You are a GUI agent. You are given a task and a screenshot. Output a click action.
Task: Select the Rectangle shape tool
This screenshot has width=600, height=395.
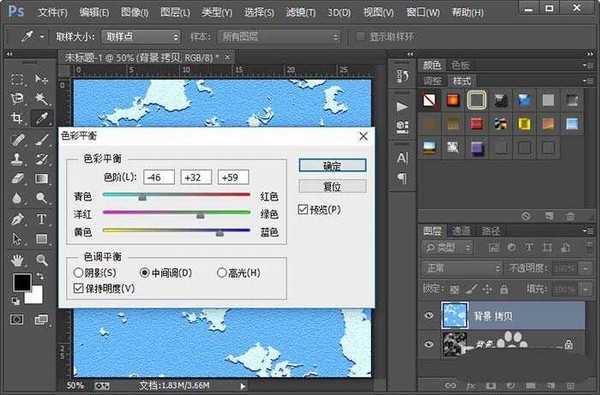(41, 239)
